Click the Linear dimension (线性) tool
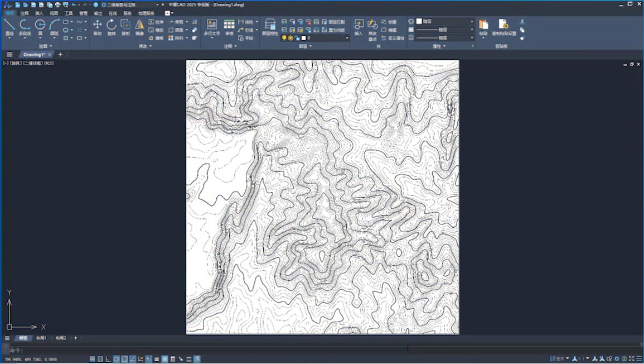 tap(246, 22)
